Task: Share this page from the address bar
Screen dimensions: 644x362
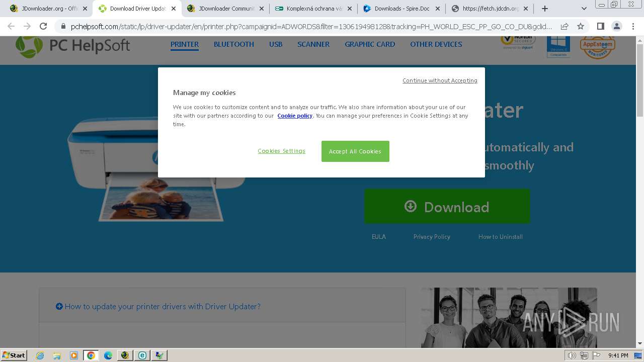Action: click(565, 26)
